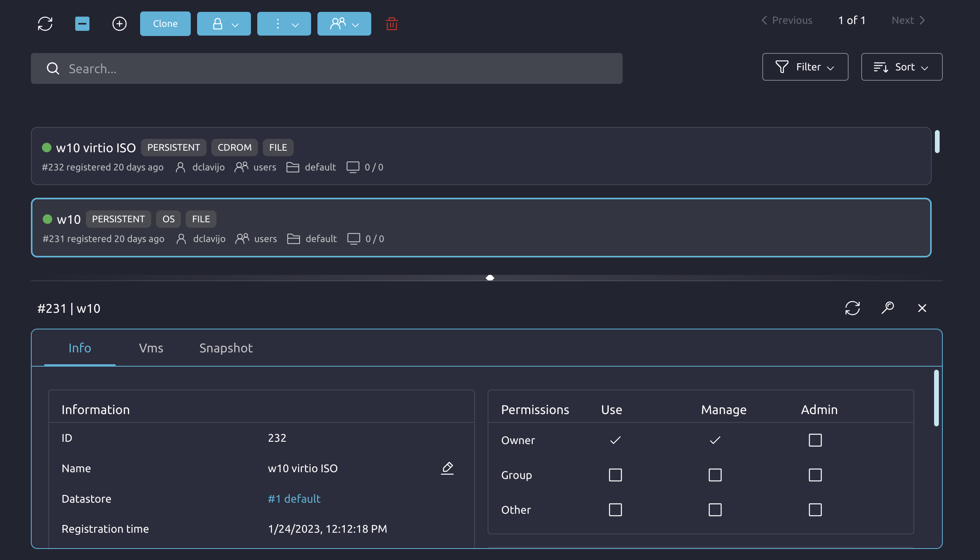980x560 pixels.
Task: Clone the selected image
Action: tap(165, 24)
